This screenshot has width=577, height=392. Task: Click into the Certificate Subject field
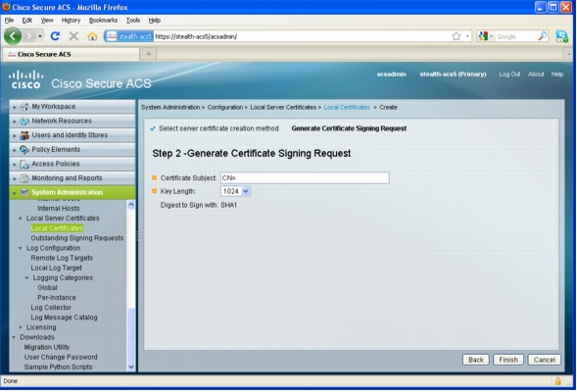(x=305, y=177)
